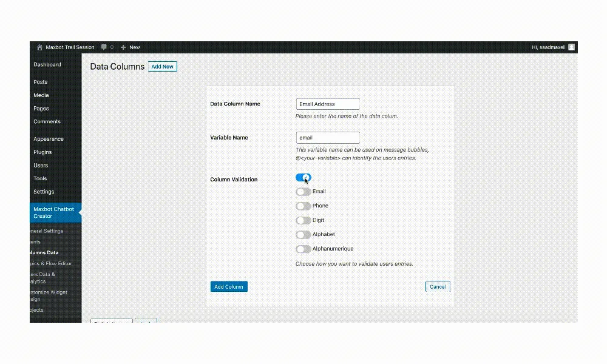Open Topics & Flow Editor submenu item
The height and width of the screenshot is (364, 607).
pos(51,263)
